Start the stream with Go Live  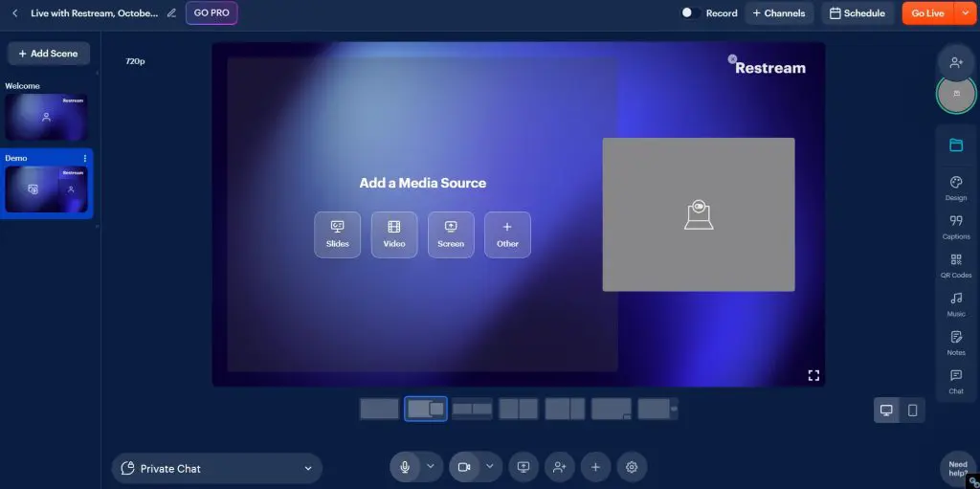coord(927,13)
